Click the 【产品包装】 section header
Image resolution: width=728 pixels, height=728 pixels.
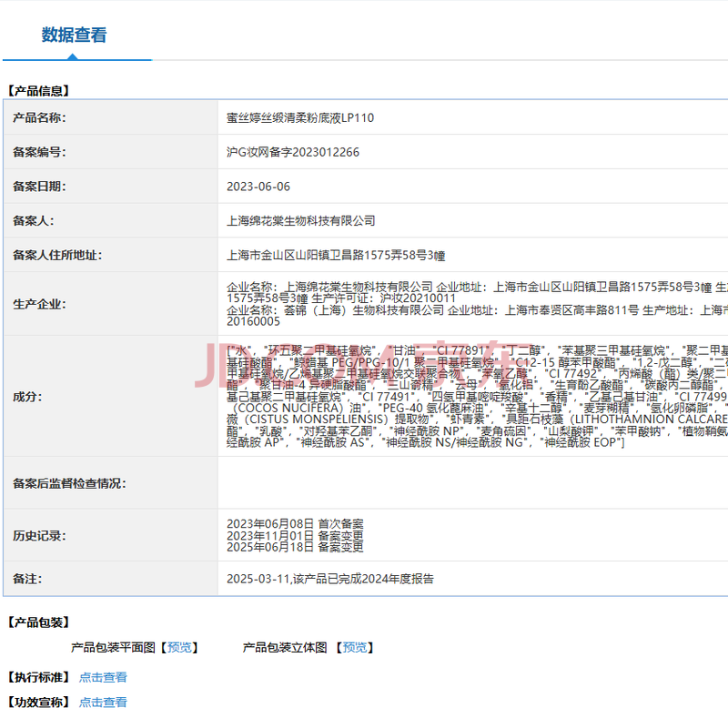pos(38,622)
